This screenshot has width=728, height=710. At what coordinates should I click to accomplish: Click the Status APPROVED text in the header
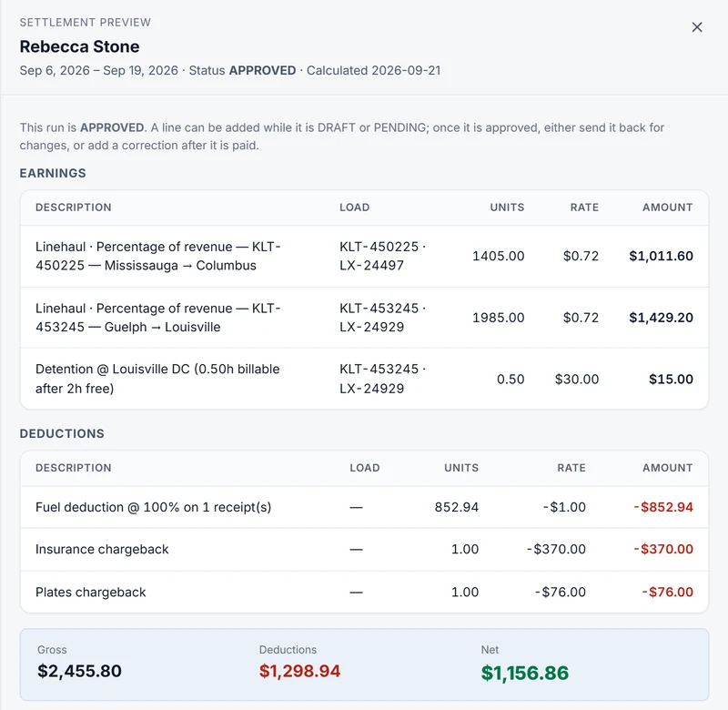[242, 71]
